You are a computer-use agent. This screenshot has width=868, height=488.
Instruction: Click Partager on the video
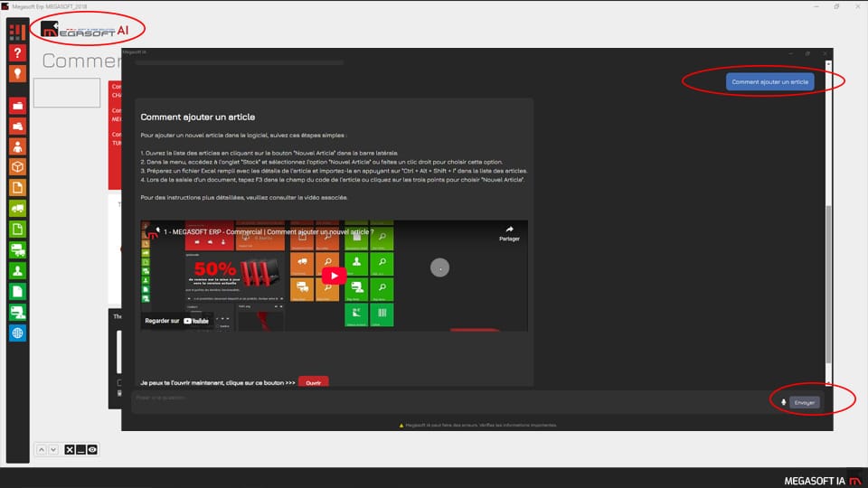tap(510, 233)
